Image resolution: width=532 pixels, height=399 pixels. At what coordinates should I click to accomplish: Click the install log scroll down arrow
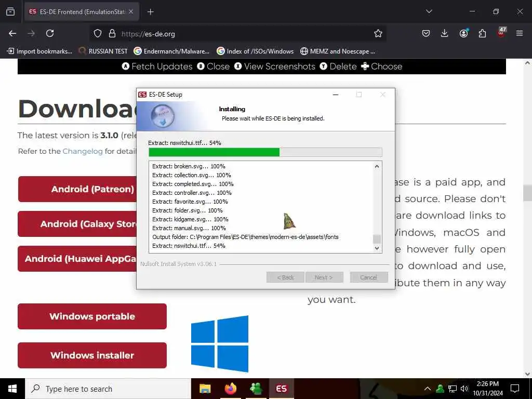[x=377, y=248]
